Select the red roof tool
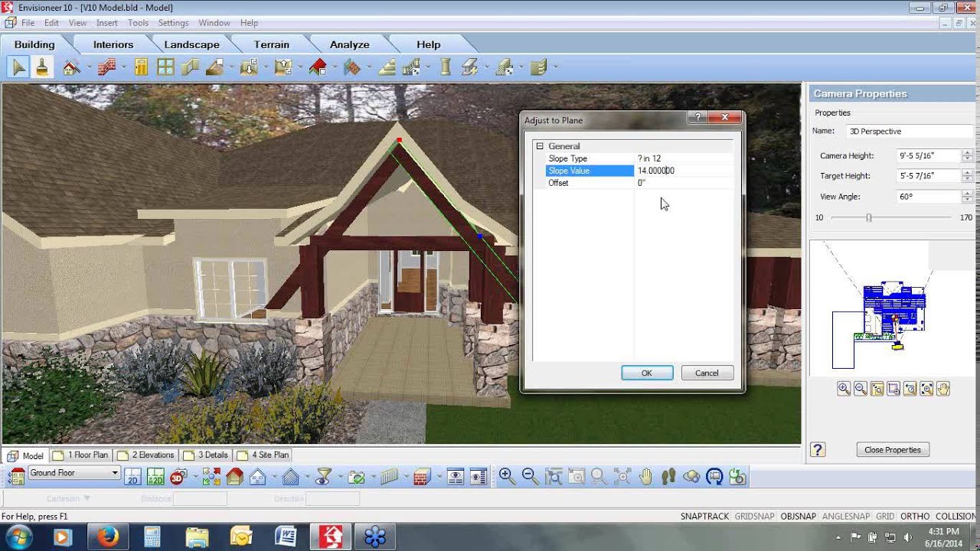980x551 pixels. tap(318, 68)
